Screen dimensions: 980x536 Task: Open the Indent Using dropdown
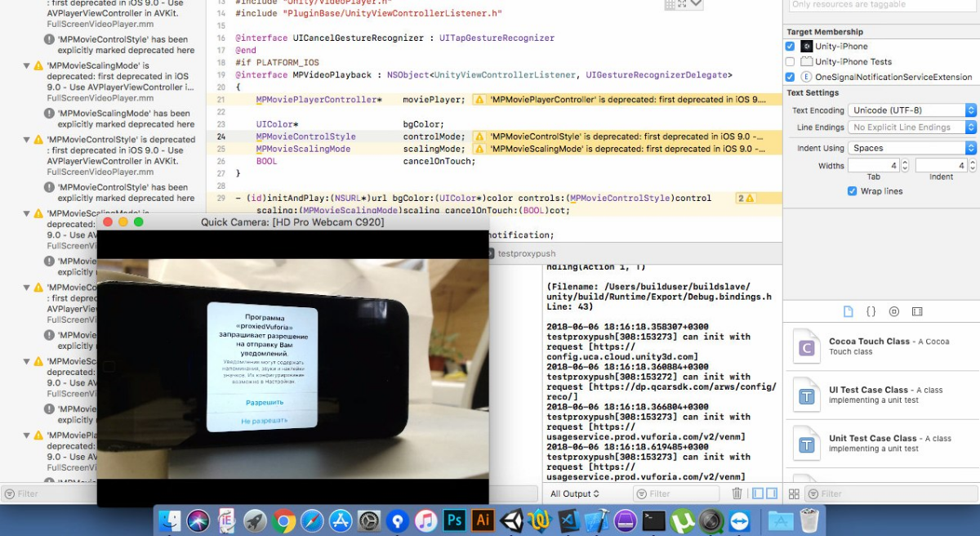coord(912,148)
